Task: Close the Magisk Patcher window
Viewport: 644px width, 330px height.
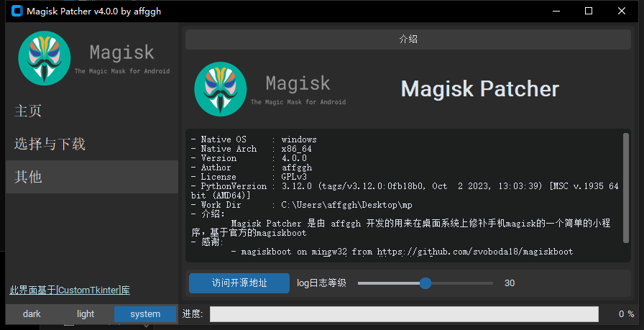Action: point(622,11)
